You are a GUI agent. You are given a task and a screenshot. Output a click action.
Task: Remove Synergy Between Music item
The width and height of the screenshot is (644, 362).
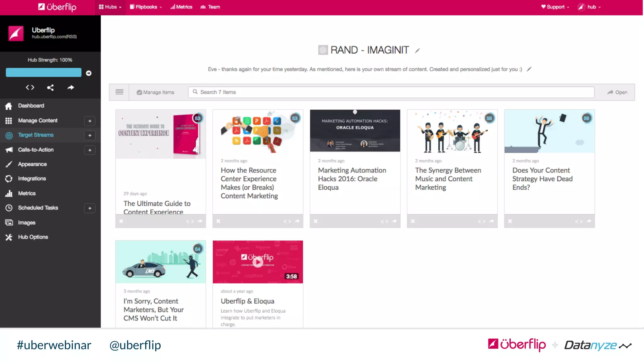tap(413, 221)
